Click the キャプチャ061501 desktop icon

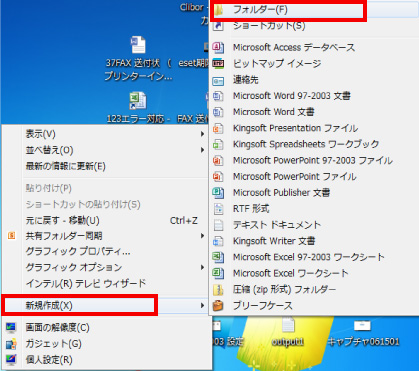pos(362,326)
